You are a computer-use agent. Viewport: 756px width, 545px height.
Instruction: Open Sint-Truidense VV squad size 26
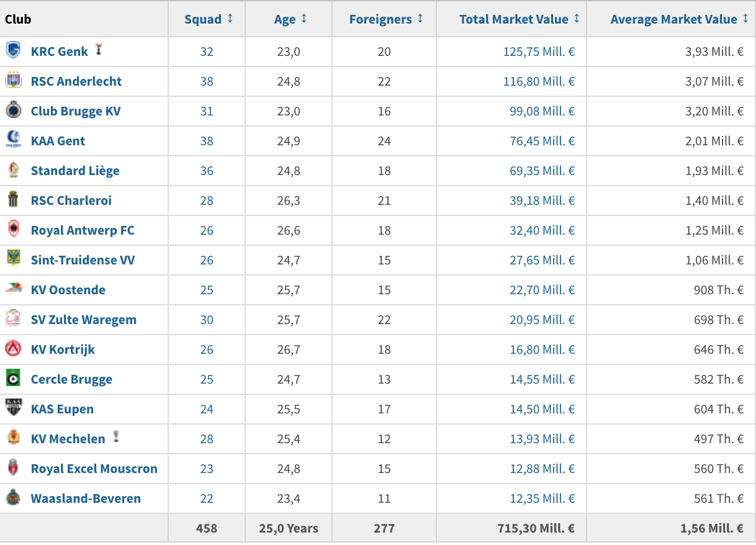pos(207,260)
